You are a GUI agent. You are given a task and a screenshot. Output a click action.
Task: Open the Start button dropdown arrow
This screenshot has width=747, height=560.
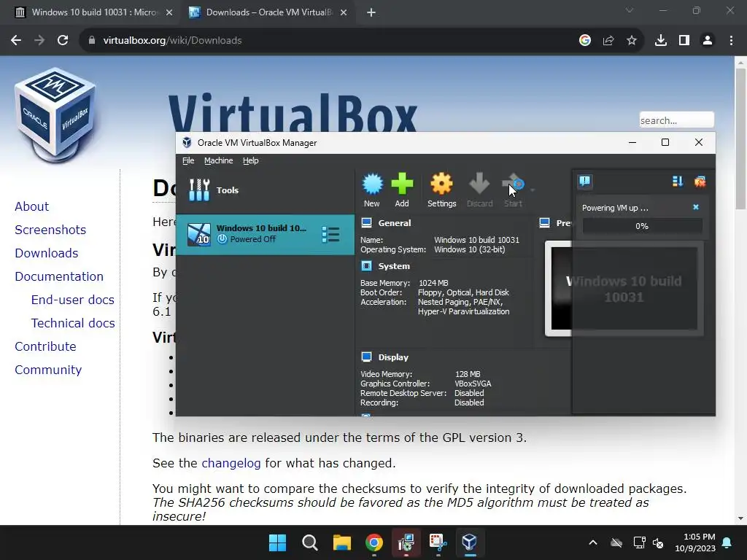point(533,190)
